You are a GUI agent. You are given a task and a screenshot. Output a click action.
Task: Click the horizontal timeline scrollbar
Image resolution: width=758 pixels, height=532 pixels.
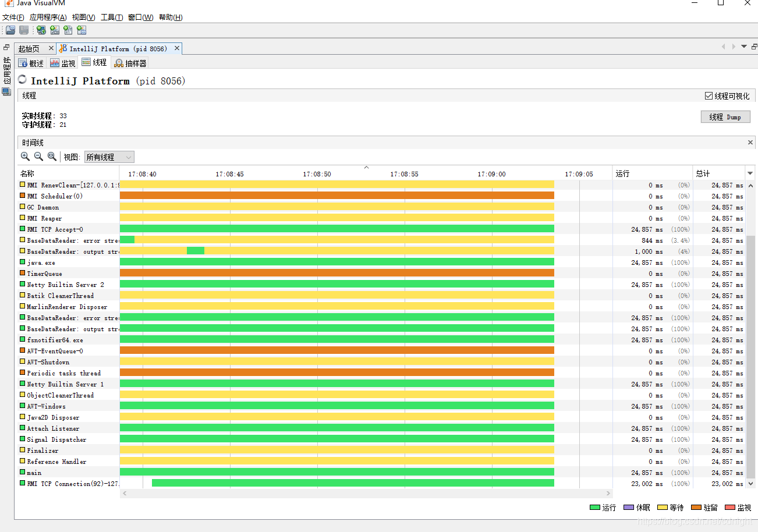click(x=366, y=494)
